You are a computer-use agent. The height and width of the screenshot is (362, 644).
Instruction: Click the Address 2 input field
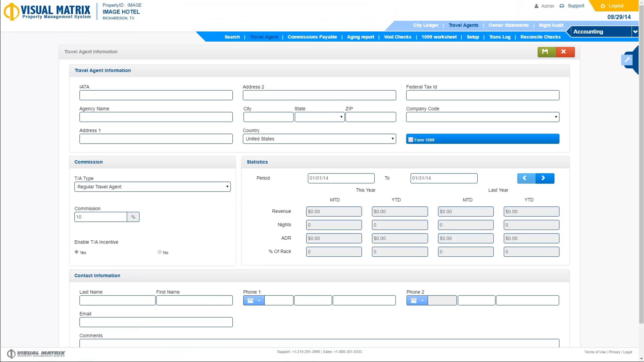pos(319,95)
